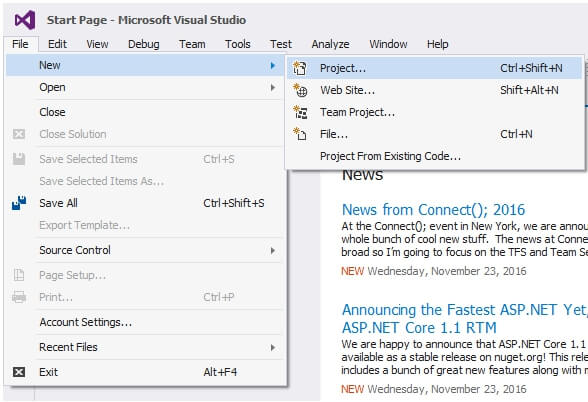Viewport: 588px width, 402px height.
Task: Click Start Page window title text
Action: coord(146,20)
